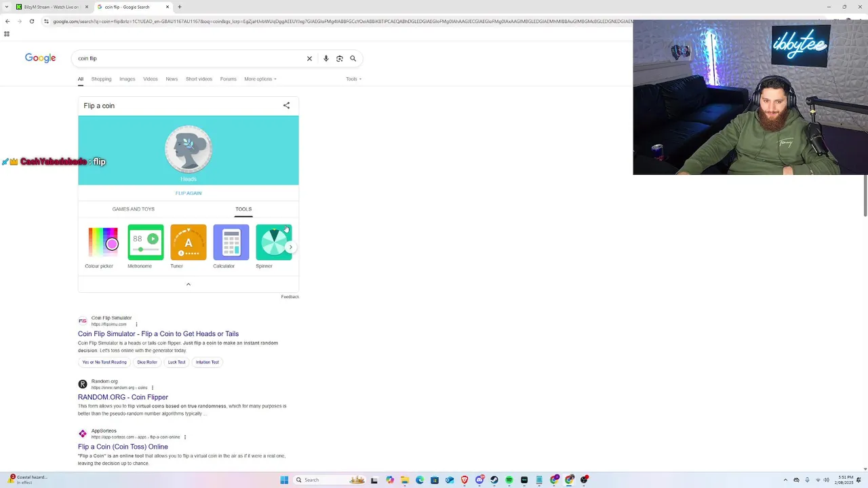Open Microsoft Edge from the taskbar
Viewport: 868px width, 488px height.
click(420, 480)
